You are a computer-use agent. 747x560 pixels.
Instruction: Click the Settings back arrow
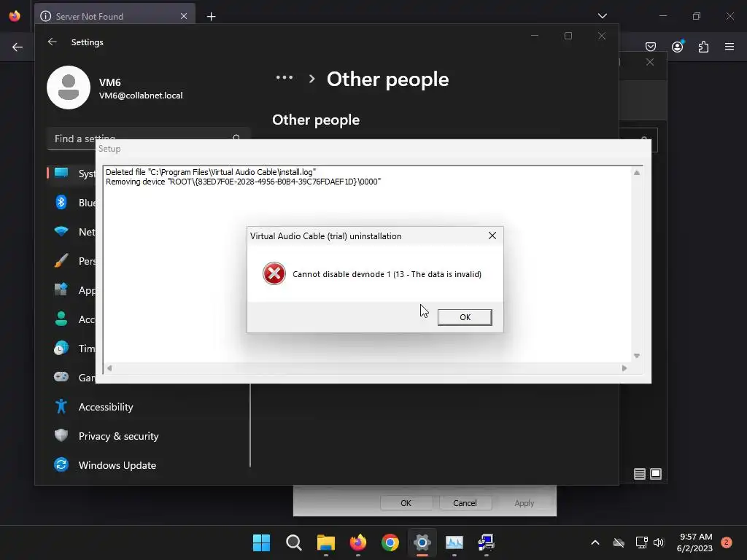pos(53,42)
